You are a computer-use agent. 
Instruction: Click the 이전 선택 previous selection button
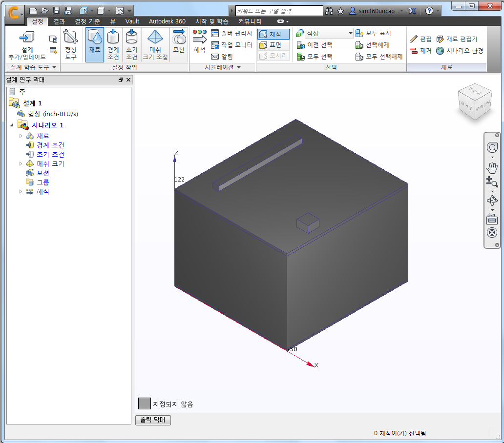pos(315,45)
